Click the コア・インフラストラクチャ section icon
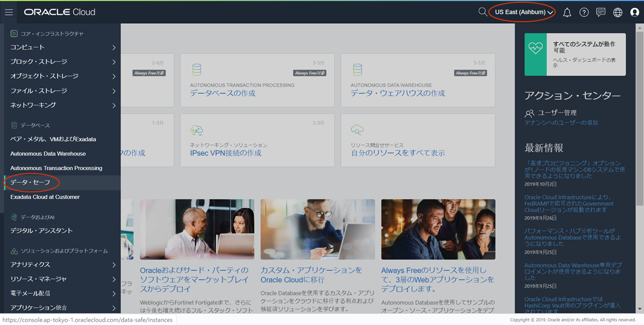644x325 pixels. pos(14,33)
